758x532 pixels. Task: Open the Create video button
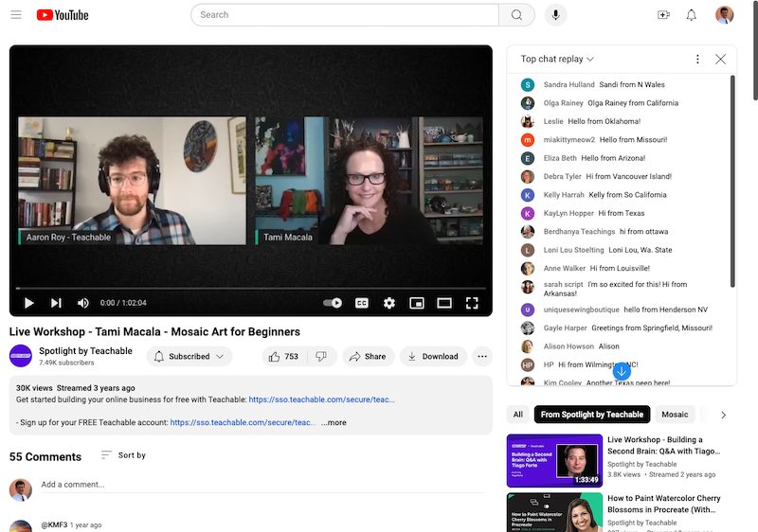coord(663,15)
